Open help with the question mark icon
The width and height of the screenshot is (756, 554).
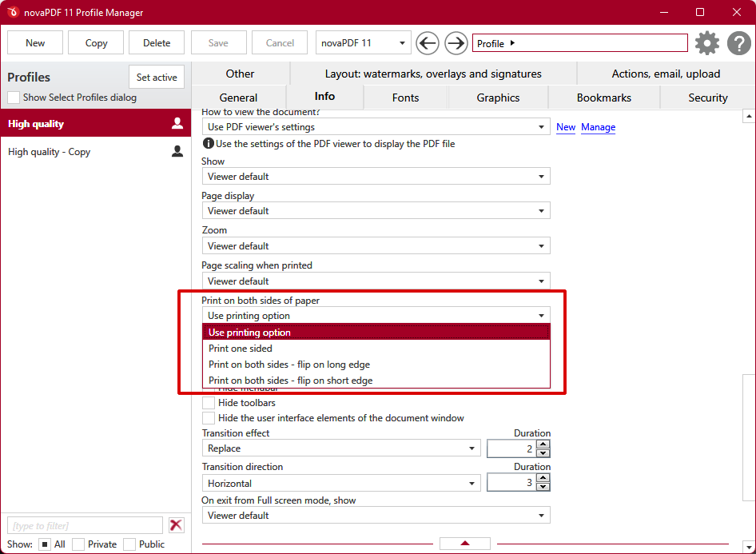tap(738, 43)
